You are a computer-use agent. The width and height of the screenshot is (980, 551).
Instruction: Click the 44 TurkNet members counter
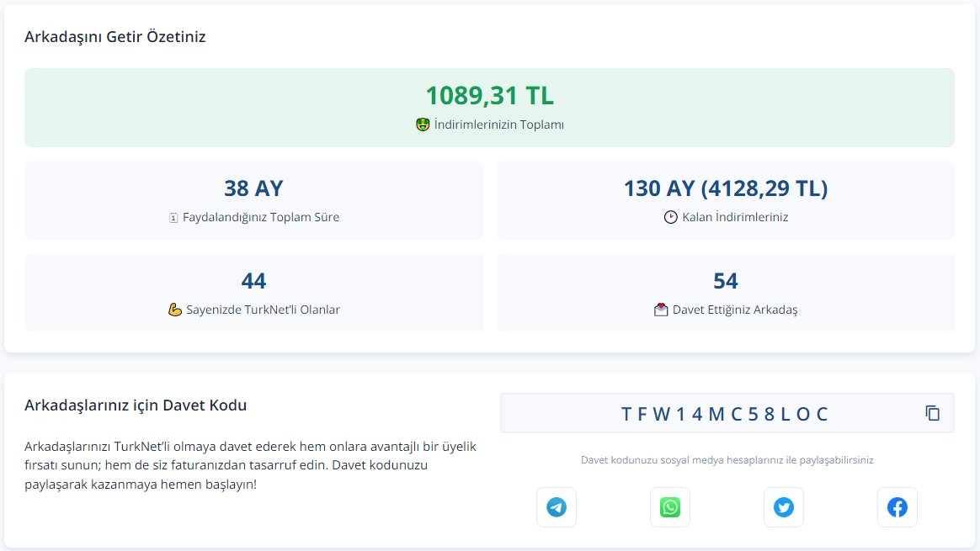point(253,280)
